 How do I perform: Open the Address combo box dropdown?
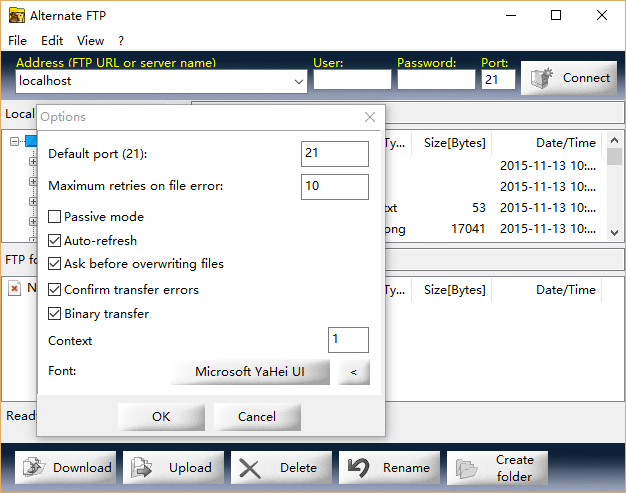point(299,82)
